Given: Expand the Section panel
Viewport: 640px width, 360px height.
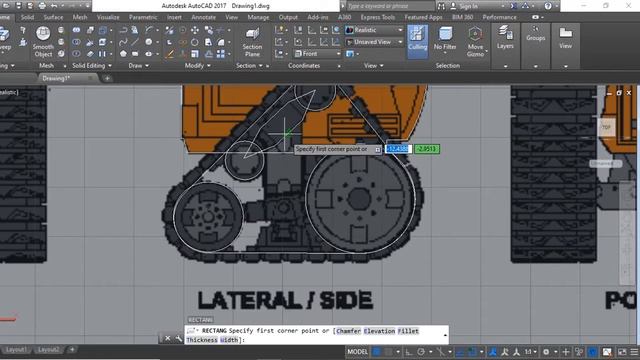Looking at the screenshot, I should pyautogui.click(x=249, y=65).
